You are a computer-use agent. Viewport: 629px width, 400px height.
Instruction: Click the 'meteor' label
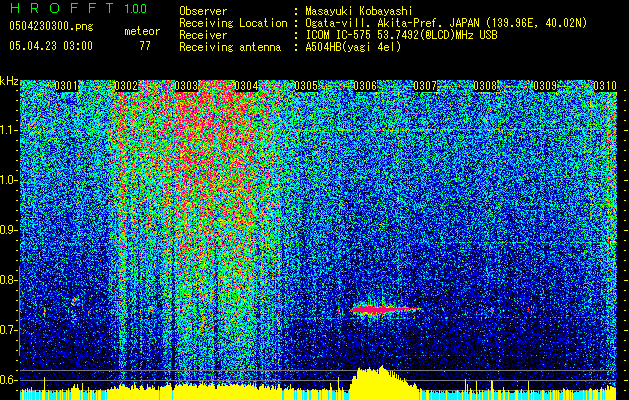pos(142,31)
